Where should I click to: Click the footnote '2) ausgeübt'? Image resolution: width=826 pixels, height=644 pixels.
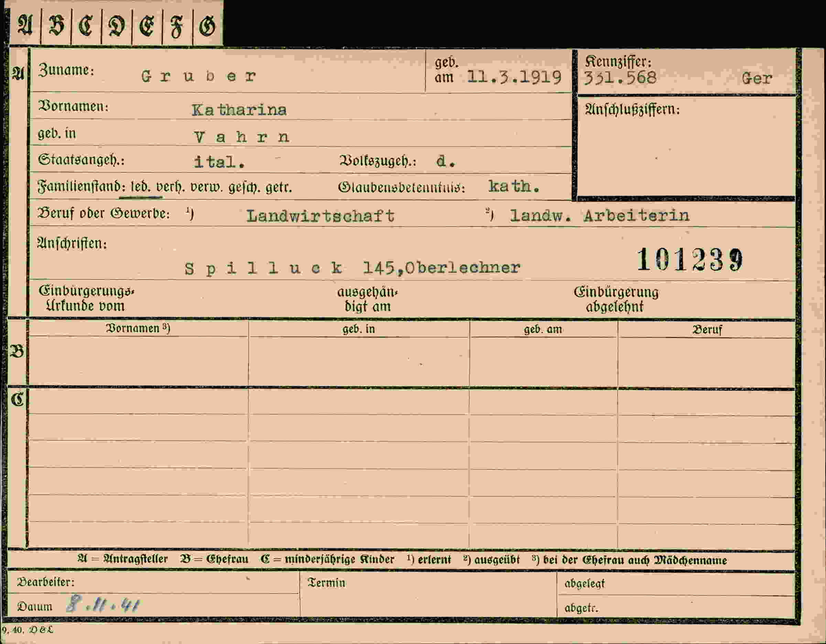coord(492,560)
